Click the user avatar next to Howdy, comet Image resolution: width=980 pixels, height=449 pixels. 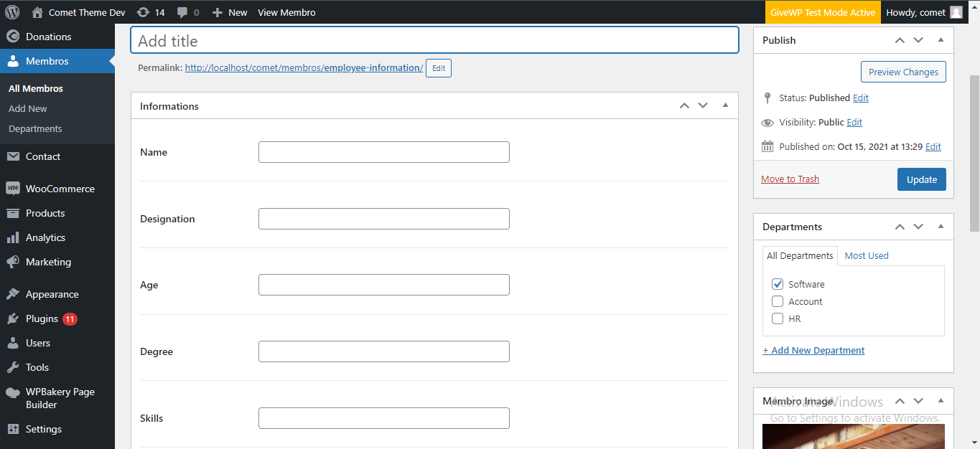tap(956, 12)
